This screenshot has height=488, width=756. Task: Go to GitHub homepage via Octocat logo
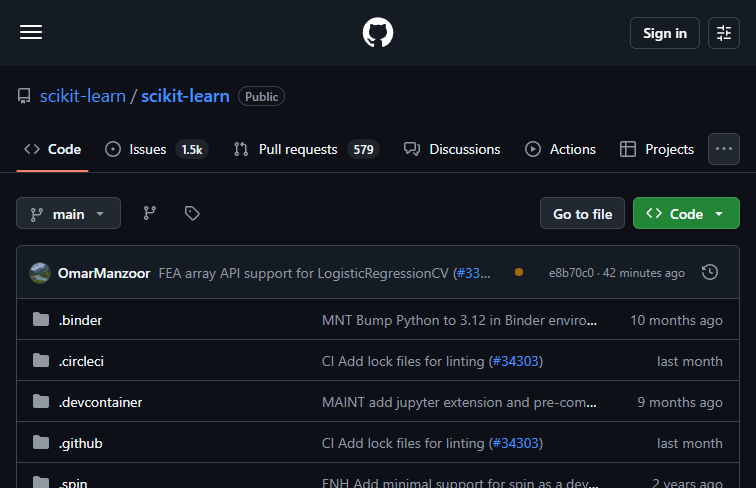pyautogui.click(x=378, y=33)
